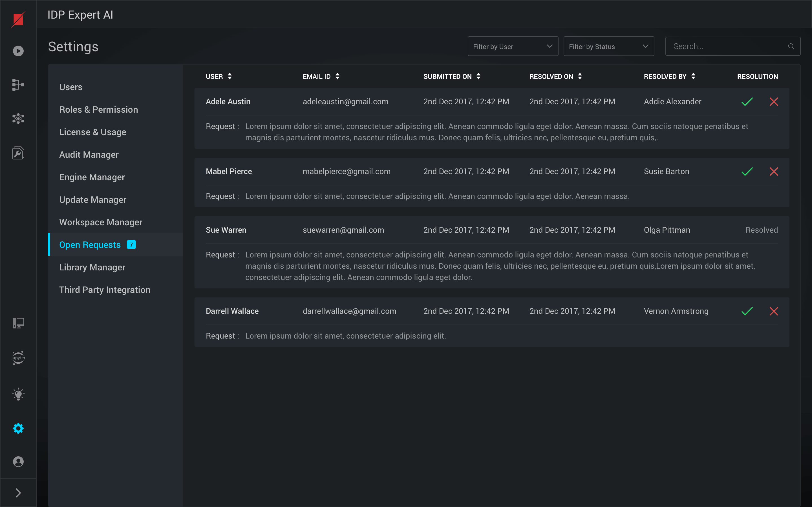Click the monitor workstation icon in sidebar

pos(18,323)
